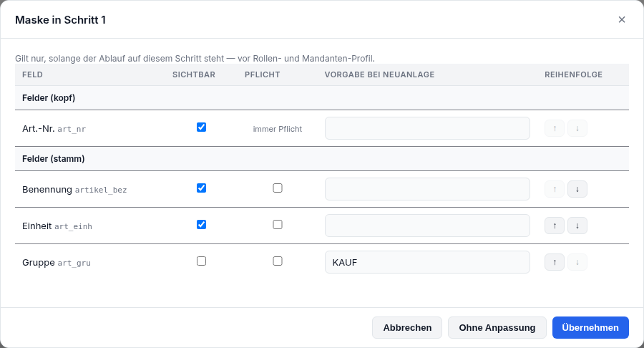Uncheck Sichtbar for Benennung
The height and width of the screenshot is (348, 644).
coord(201,188)
